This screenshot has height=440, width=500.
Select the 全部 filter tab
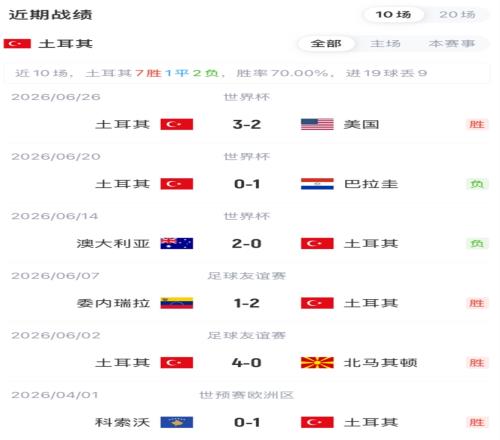point(326,44)
